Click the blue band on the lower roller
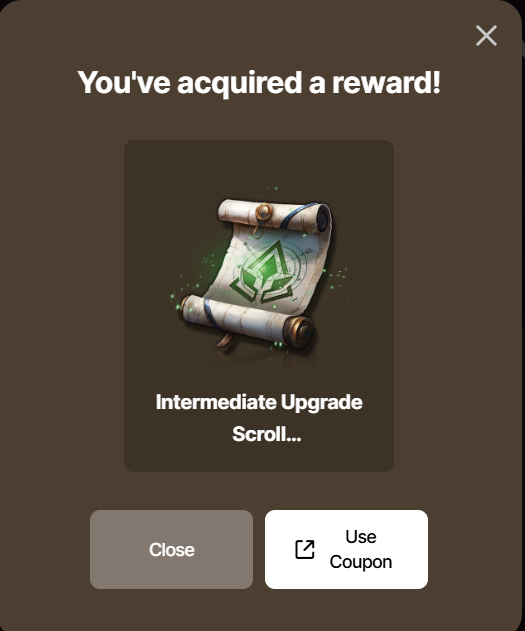 (x=210, y=313)
